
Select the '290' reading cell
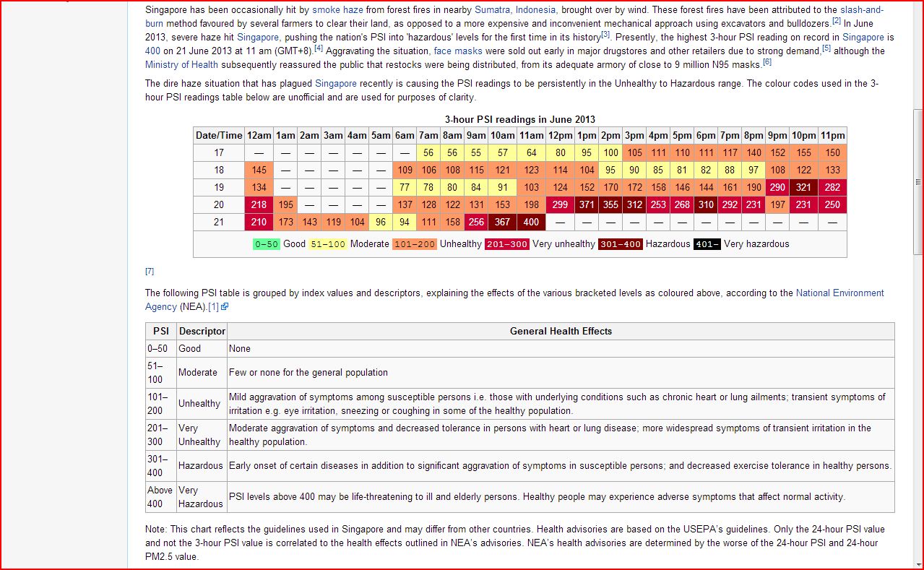(x=777, y=188)
